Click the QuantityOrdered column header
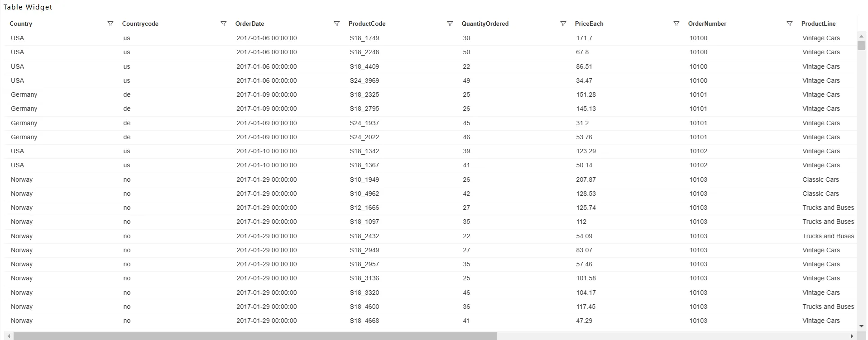Screen dimensions: 868x340 (485, 24)
